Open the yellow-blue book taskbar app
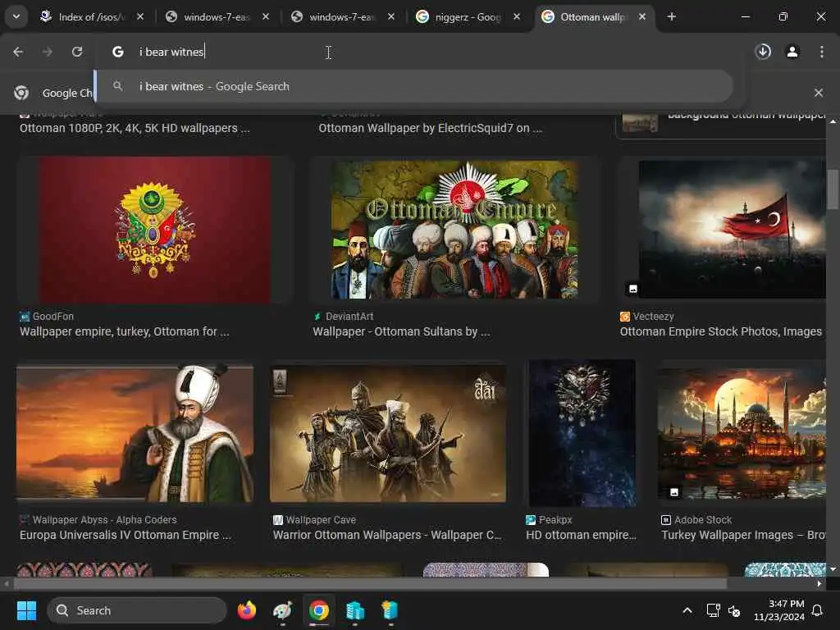The image size is (840, 630). (390, 610)
